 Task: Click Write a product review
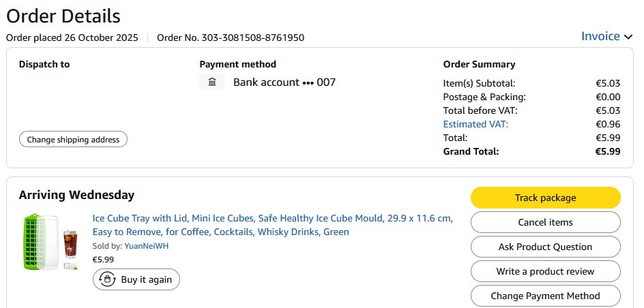[545, 271]
